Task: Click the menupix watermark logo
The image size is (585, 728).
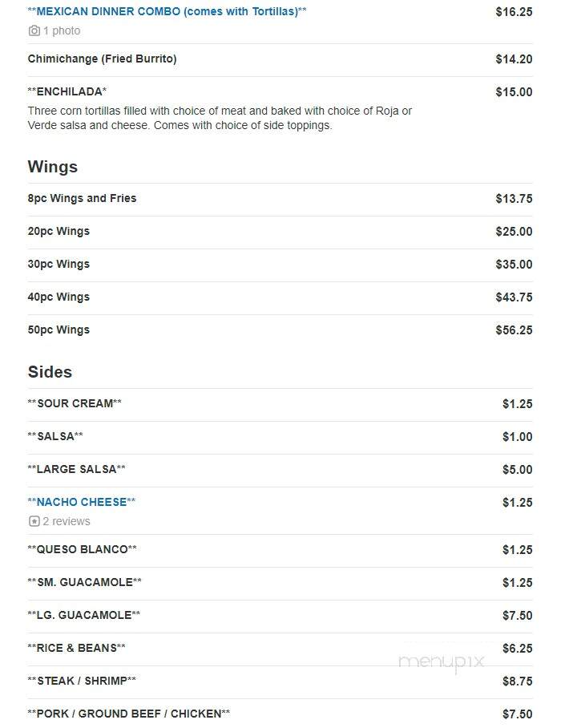Action: [442, 661]
